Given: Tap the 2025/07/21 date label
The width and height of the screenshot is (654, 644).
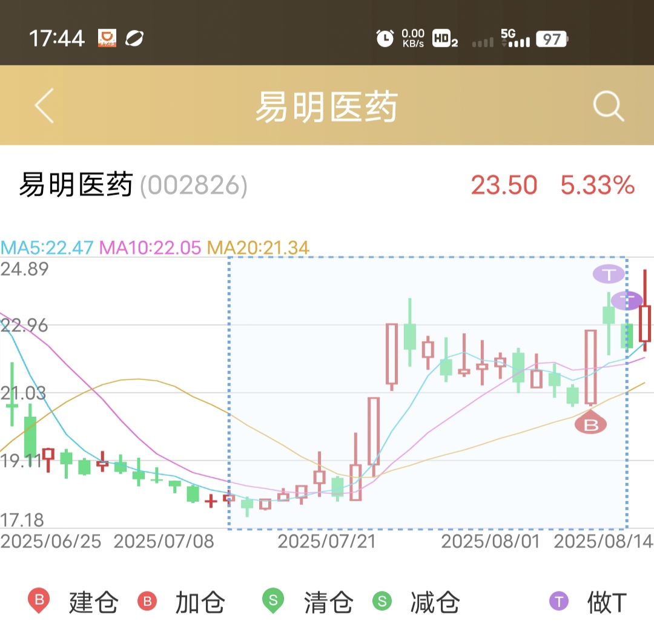Looking at the screenshot, I should [x=326, y=541].
